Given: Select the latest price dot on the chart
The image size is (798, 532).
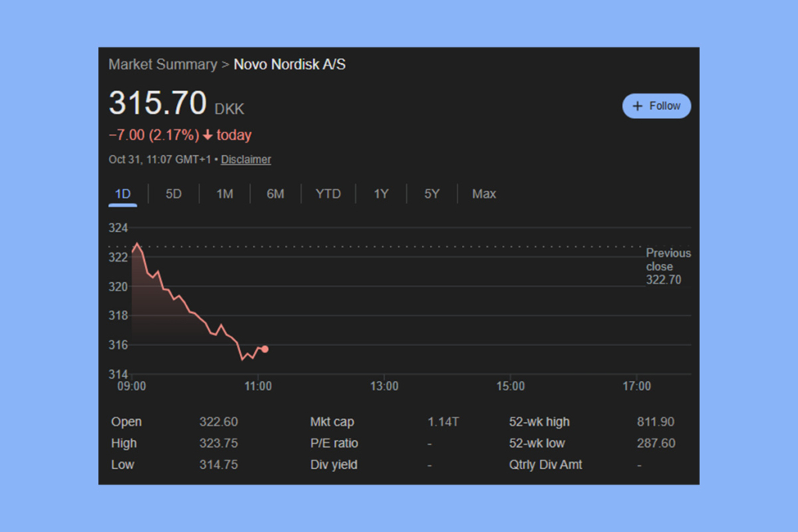Looking at the screenshot, I should click(x=264, y=349).
